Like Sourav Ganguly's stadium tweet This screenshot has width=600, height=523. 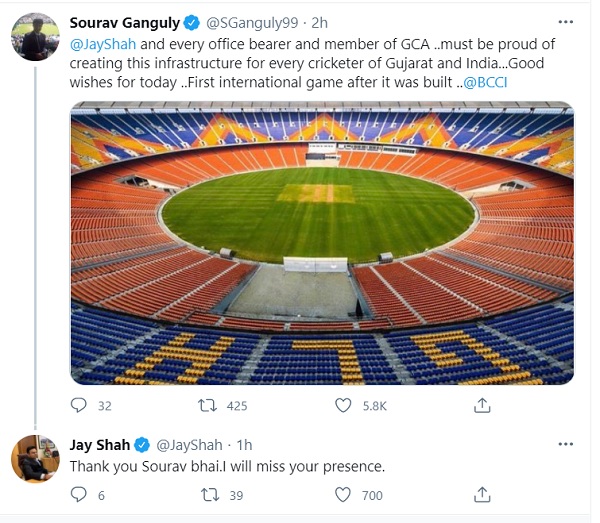tap(343, 405)
